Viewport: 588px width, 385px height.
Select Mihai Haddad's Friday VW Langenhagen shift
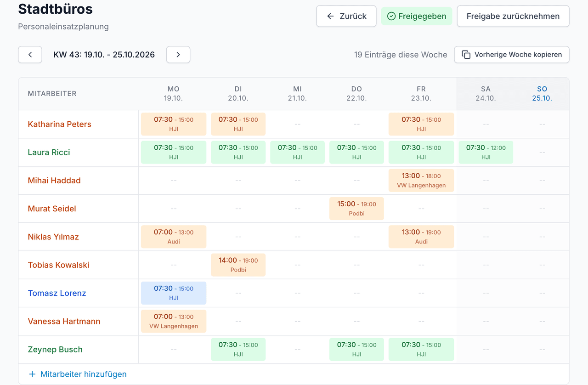pos(421,180)
